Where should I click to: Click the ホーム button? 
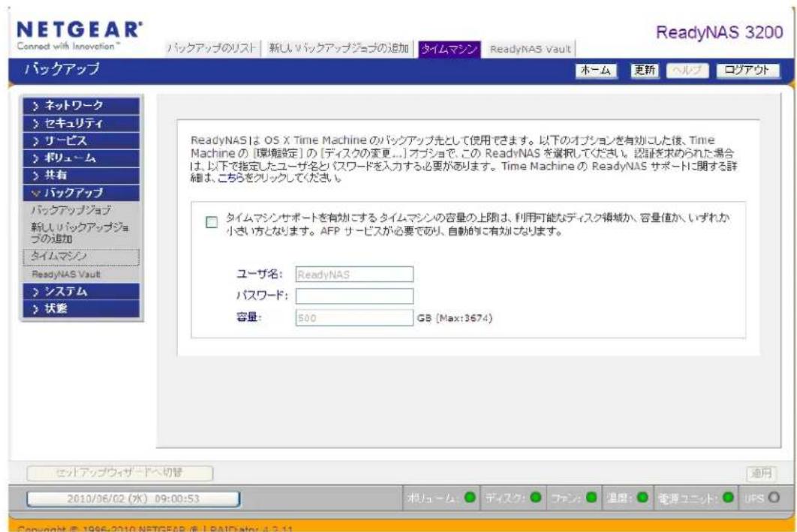pyautogui.click(x=596, y=71)
